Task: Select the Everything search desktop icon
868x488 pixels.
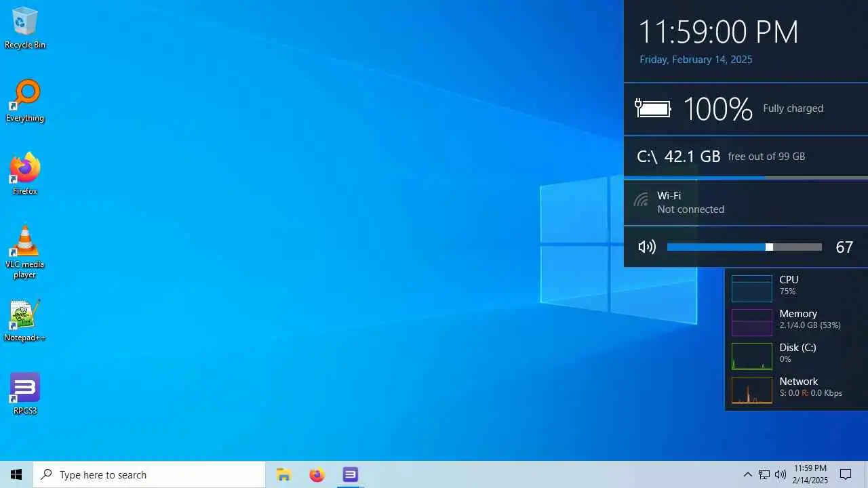Action: [25, 102]
